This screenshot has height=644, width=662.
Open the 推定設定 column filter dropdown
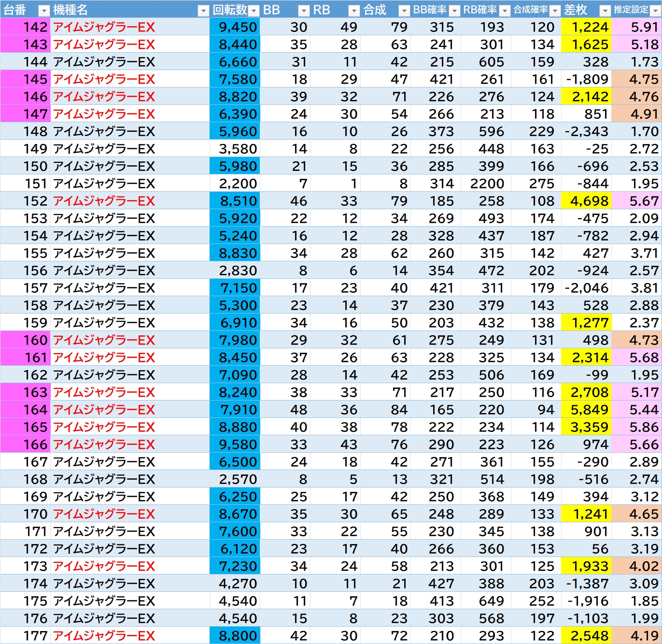point(655,10)
